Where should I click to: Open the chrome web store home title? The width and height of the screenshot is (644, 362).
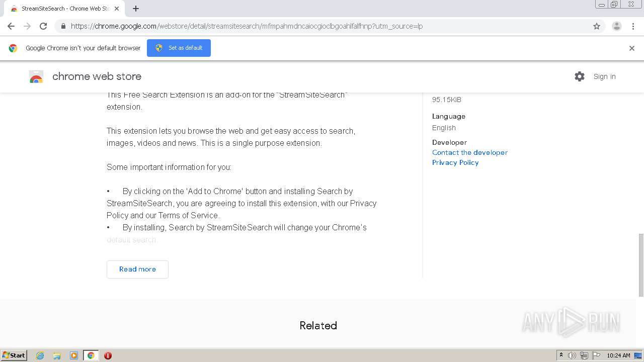(97, 76)
